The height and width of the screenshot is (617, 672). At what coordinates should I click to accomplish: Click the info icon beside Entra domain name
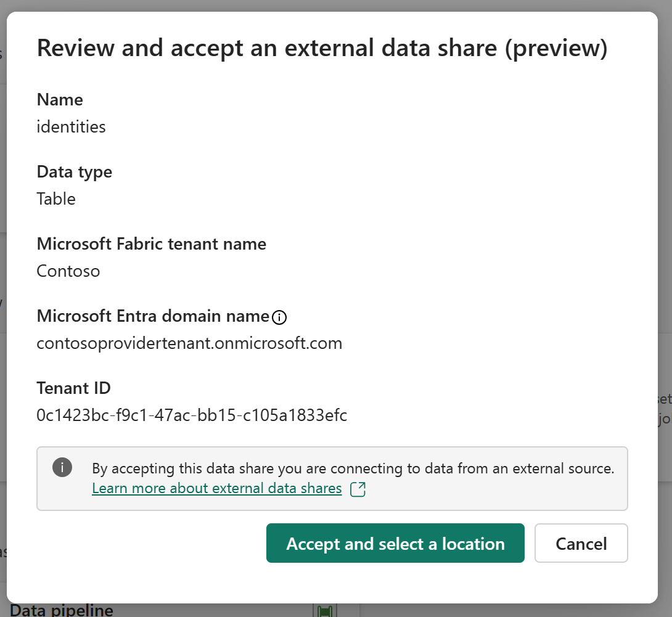(279, 317)
